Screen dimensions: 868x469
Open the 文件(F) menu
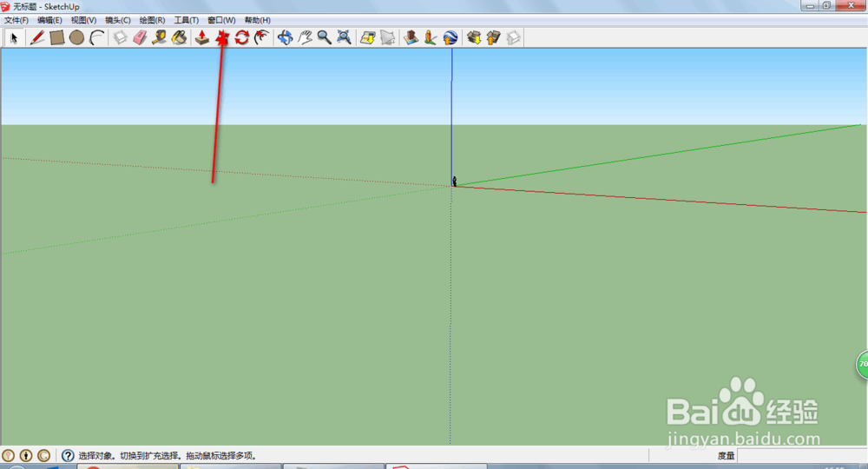[16, 20]
